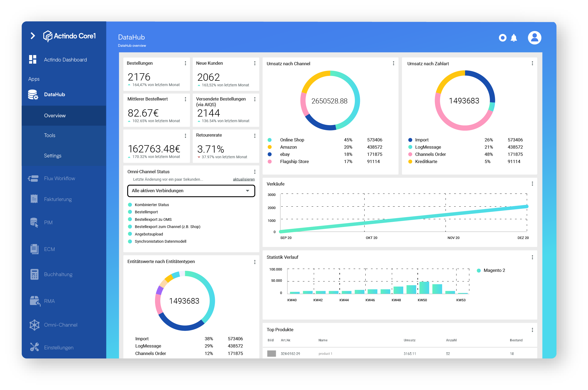The height and width of the screenshot is (390, 588).
Task: Click the Umsatz column header in Top Produkte
Action: point(409,340)
